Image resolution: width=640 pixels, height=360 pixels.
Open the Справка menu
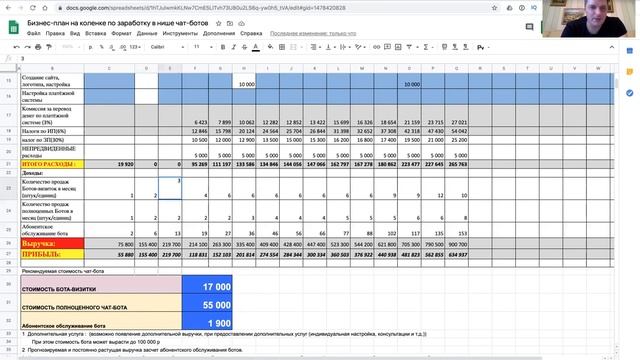pos(251,33)
